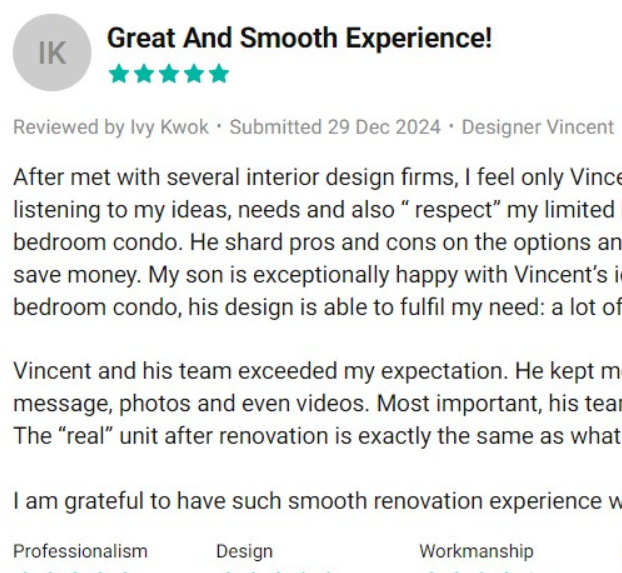Open the "Great And Smooth Experience!" review title

(x=299, y=39)
